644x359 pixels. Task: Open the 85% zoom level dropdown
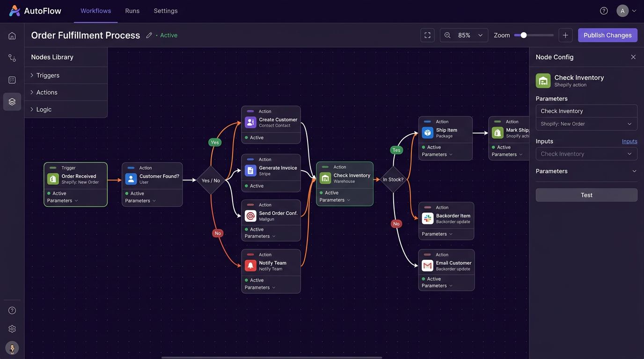pos(464,36)
